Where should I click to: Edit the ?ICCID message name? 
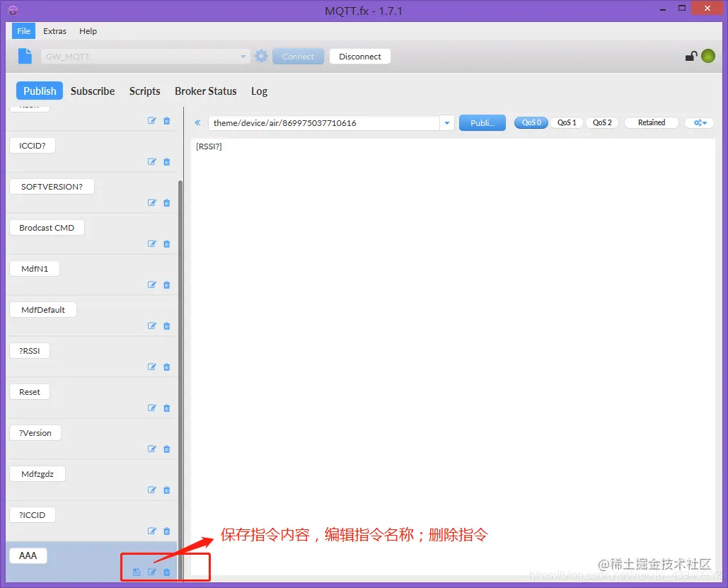point(152,531)
